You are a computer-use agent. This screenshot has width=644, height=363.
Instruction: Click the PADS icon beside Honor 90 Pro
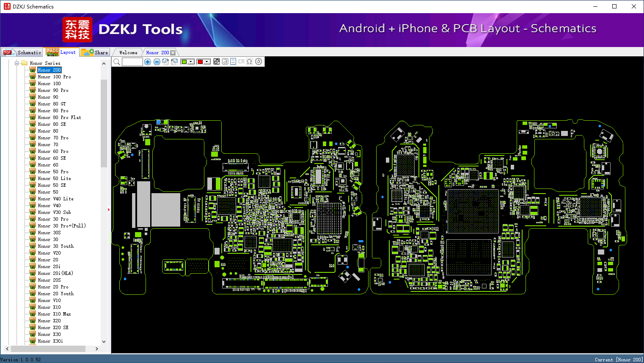[33, 90]
